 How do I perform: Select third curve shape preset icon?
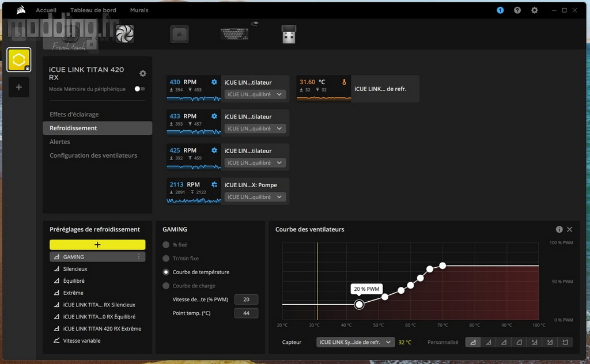(x=504, y=342)
